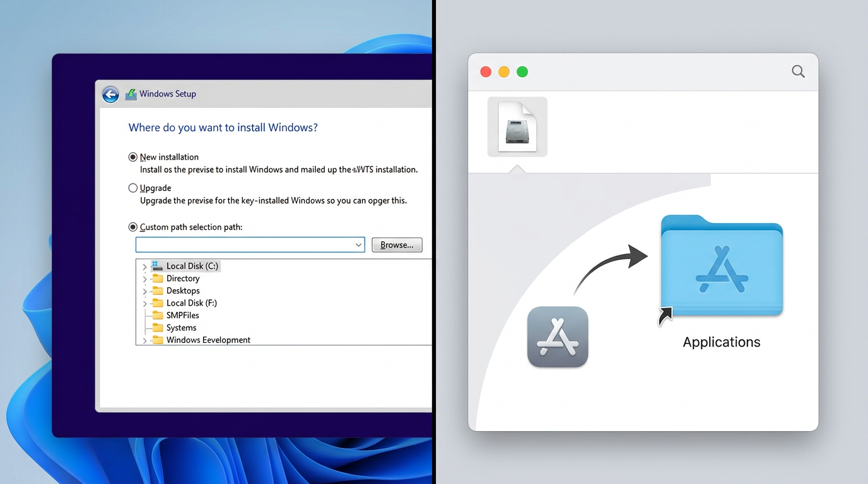The width and height of the screenshot is (868, 484).
Task: Click the Windows Eevelopment folder icon
Action: point(158,340)
